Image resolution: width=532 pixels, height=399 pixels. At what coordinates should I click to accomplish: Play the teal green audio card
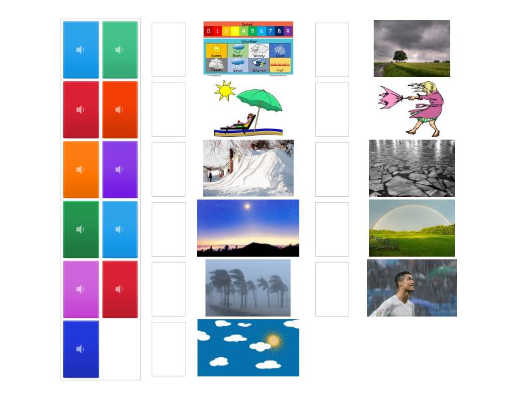tap(120, 50)
